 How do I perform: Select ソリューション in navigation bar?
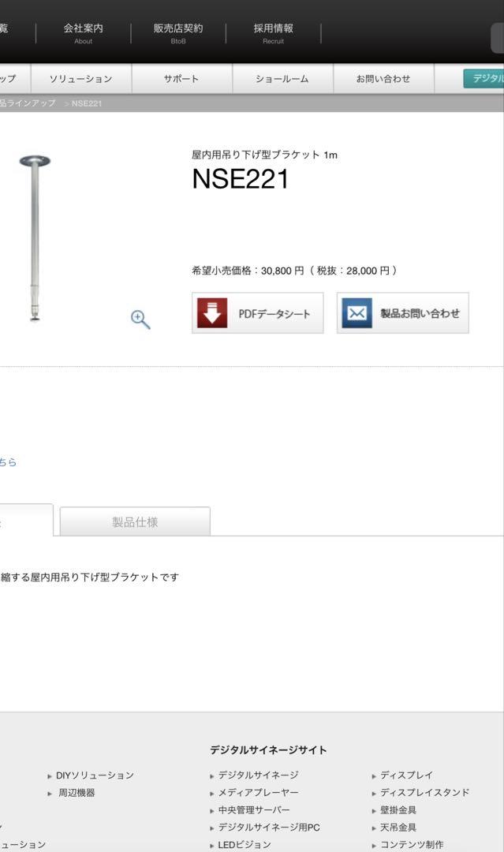point(81,79)
